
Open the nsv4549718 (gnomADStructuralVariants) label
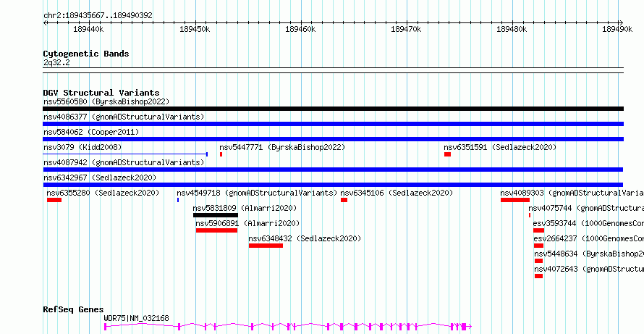tap(257, 193)
